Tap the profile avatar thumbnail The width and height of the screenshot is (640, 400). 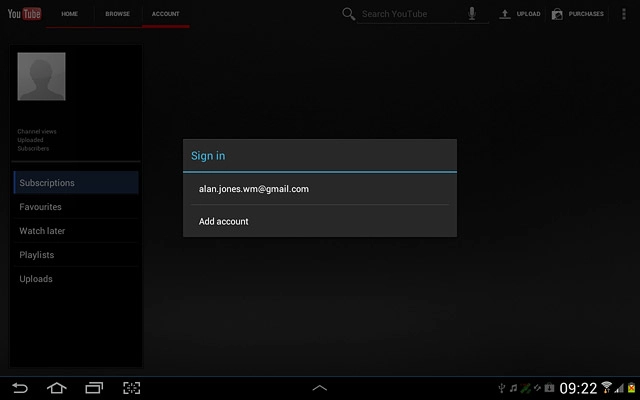tap(41, 77)
